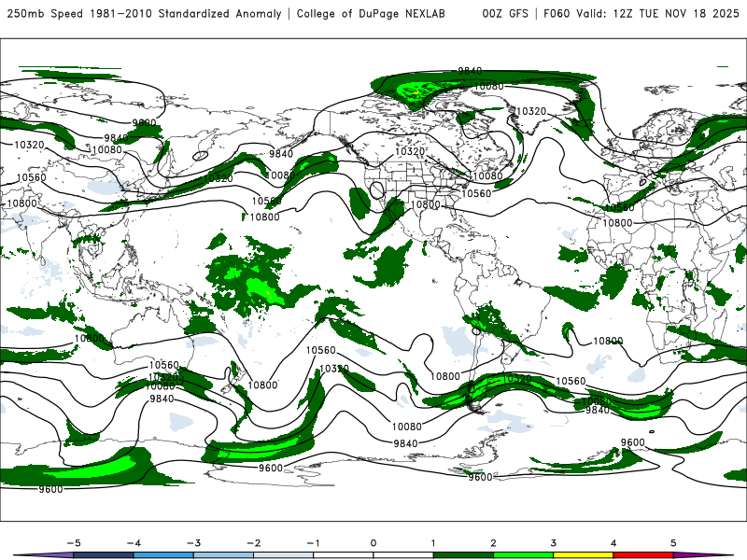Click the "00Z GFS" model run label

coord(505,13)
